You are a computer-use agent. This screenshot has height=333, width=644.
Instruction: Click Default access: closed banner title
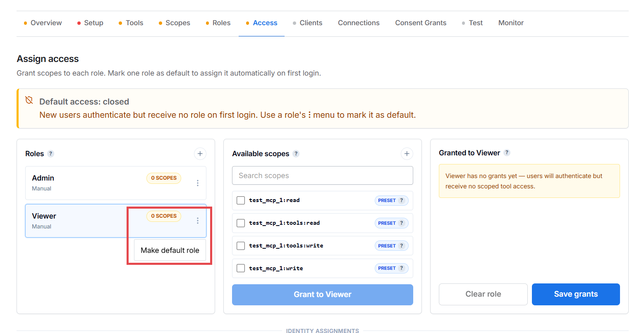84,102
